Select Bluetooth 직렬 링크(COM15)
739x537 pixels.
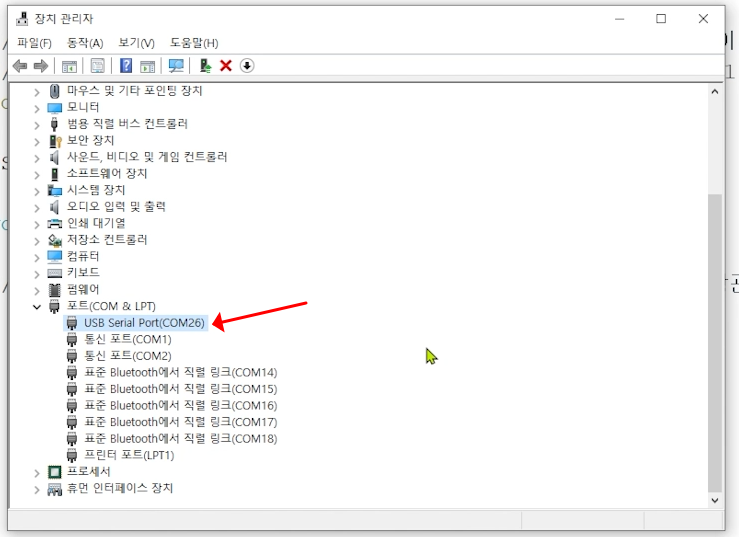click(x=181, y=389)
